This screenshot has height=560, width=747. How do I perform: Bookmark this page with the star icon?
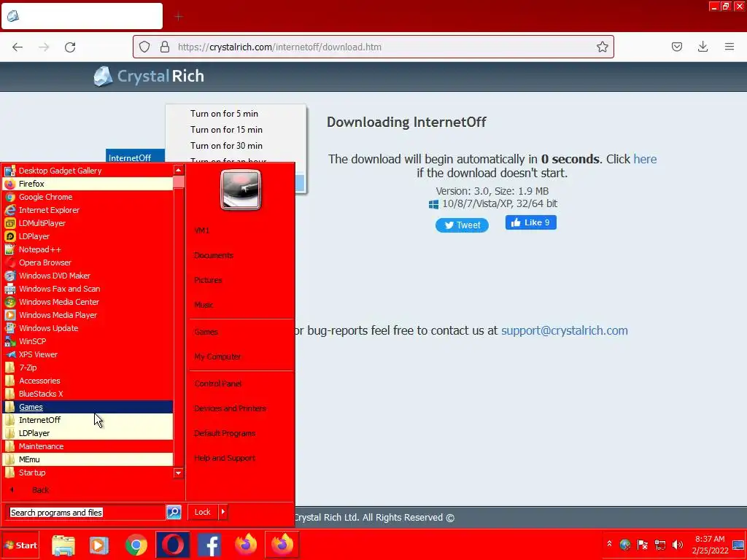pos(602,47)
